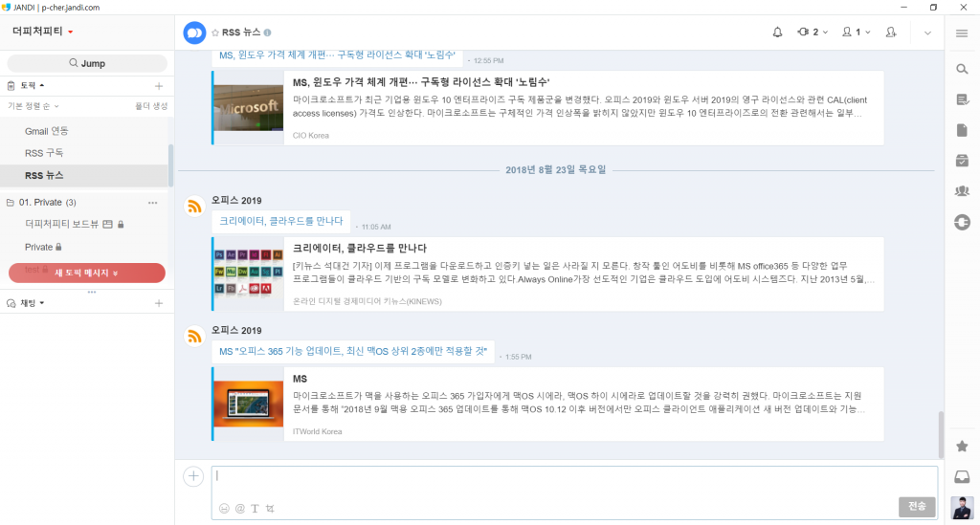Open search in the right sidebar
Viewport: 980px width, 525px height.
[962, 69]
